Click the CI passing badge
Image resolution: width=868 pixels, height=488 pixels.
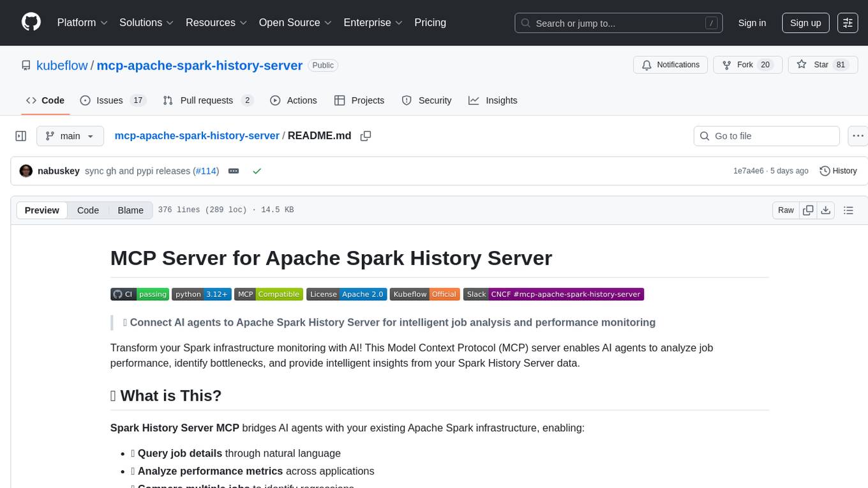point(139,294)
